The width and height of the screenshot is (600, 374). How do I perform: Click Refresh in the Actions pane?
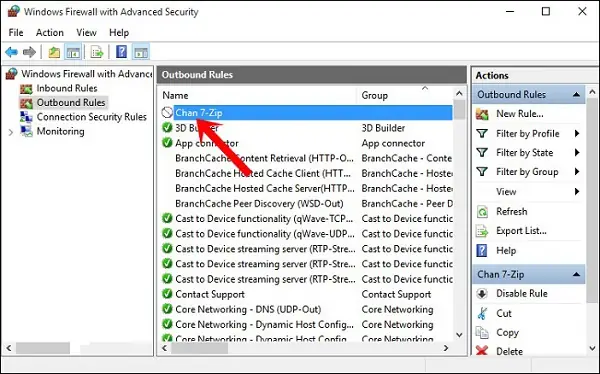tap(512, 211)
